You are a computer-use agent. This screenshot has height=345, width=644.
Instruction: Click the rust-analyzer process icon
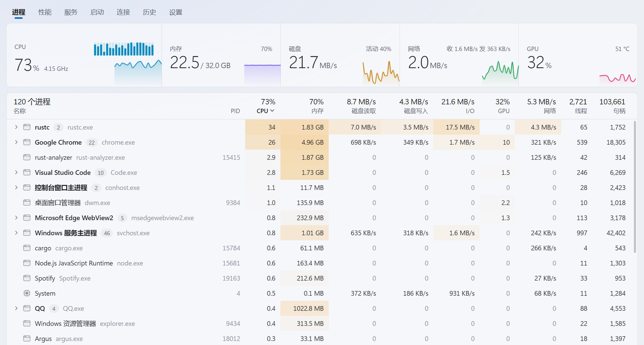(27, 157)
